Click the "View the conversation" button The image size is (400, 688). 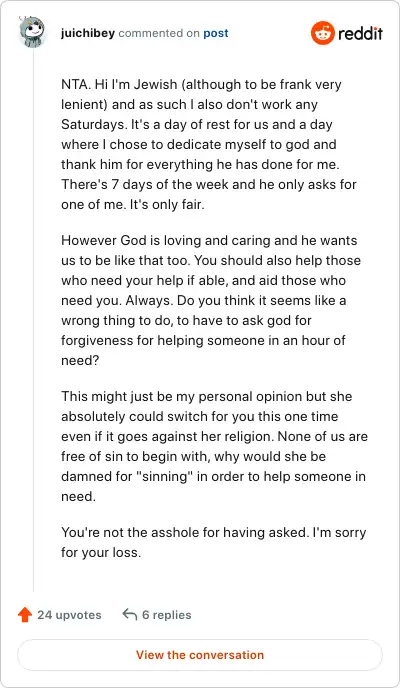pyautogui.click(x=200, y=655)
